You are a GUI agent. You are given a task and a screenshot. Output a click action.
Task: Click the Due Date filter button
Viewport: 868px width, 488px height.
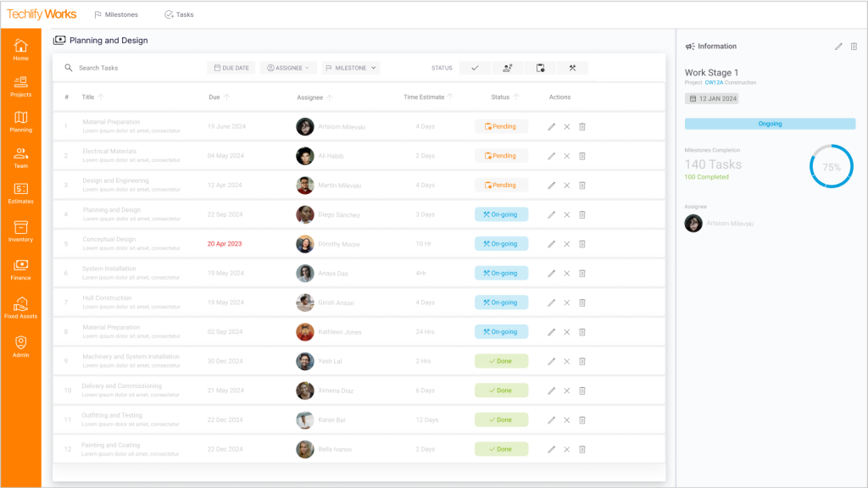231,68
